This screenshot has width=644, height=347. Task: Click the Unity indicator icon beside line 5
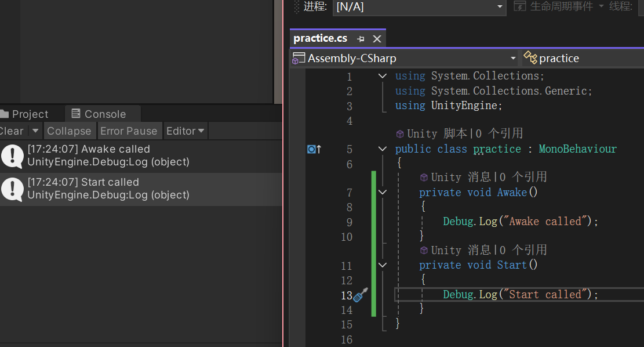310,149
